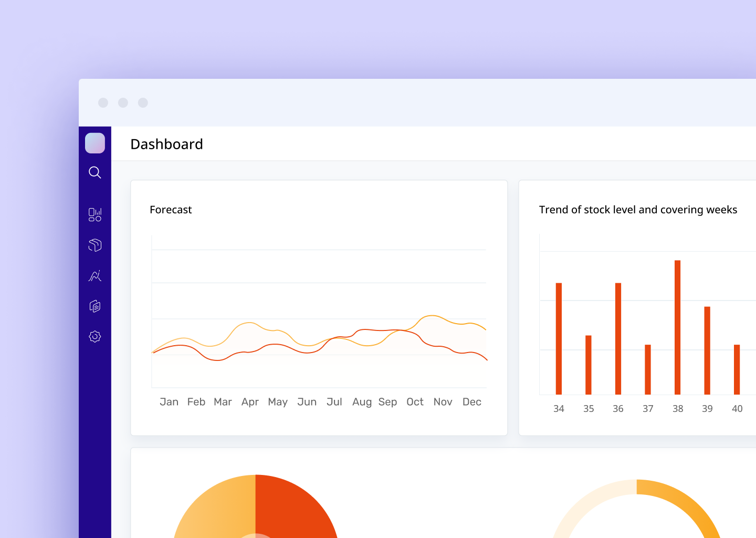Click the gradient app logo in sidebar
The image size is (756, 538).
(95, 143)
